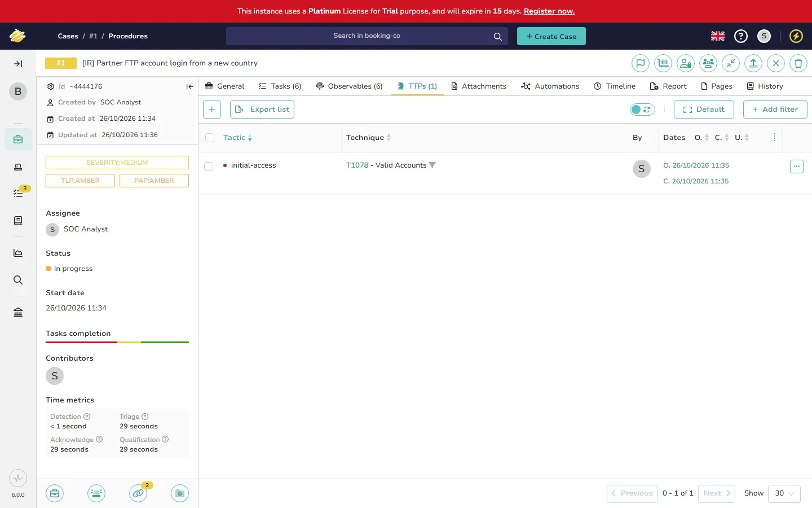Sort by the O. dates column
The height and width of the screenshot is (508, 812).
pyautogui.click(x=701, y=138)
